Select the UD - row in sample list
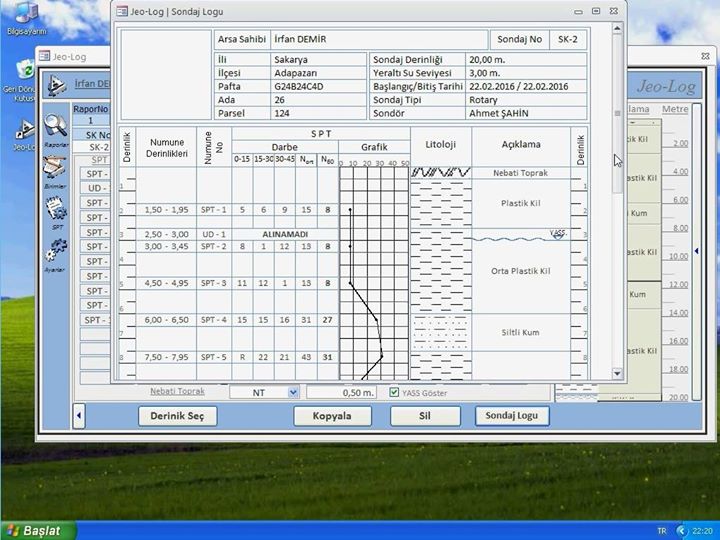The height and width of the screenshot is (540, 720). [x=96, y=188]
